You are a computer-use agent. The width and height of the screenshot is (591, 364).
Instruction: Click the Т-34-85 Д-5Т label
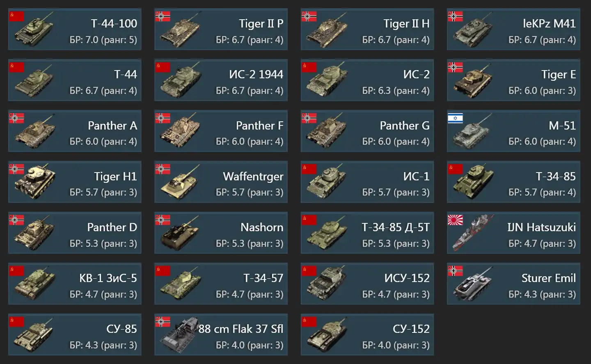(x=396, y=227)
